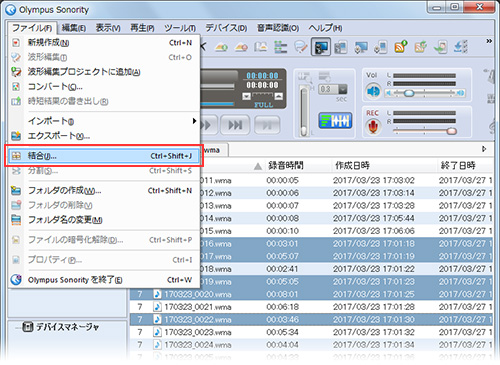Choose コンバート from the File menu
The image size is (500, 365).
pos(103,87)
